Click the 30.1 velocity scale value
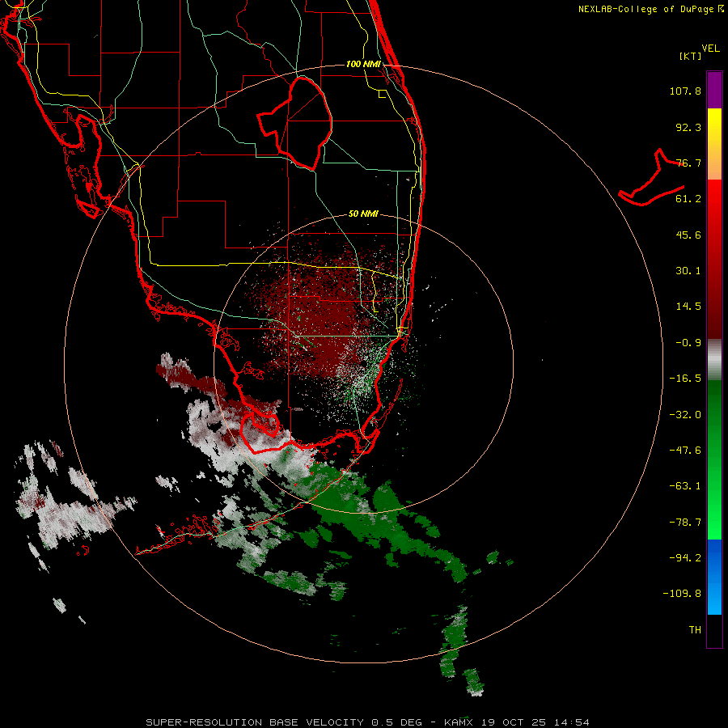 [688, 271]
